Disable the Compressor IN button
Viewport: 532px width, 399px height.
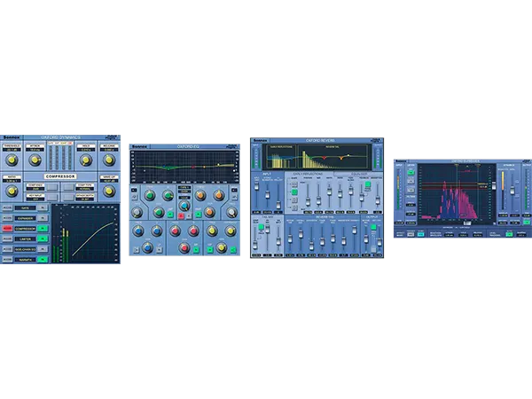click(43, 229)
